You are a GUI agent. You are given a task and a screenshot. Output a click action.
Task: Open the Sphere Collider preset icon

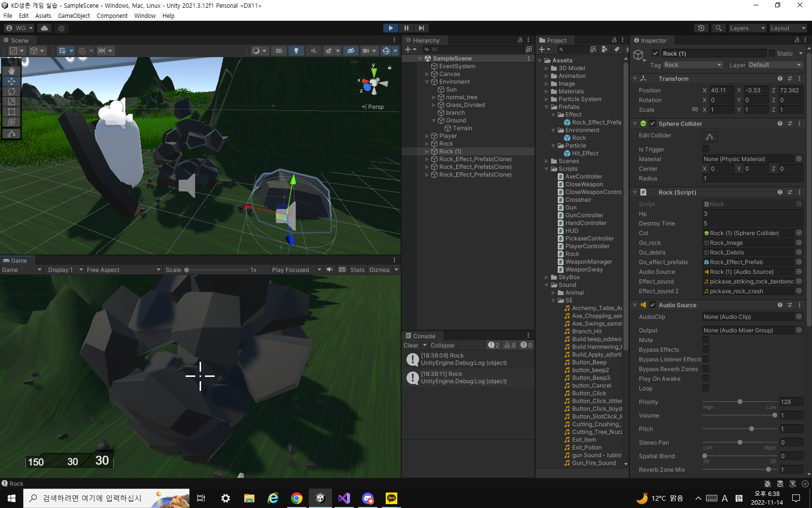pos(790,123)
